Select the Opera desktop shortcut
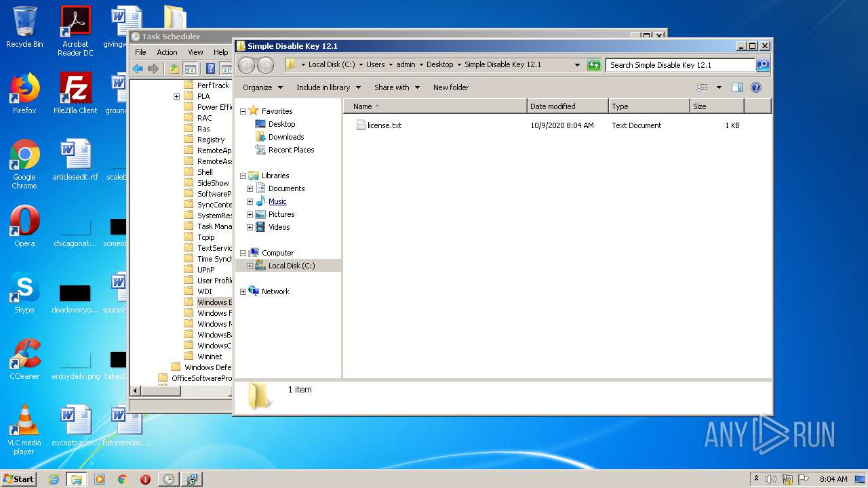Screen dimensions: 868x488 (24, 226)
